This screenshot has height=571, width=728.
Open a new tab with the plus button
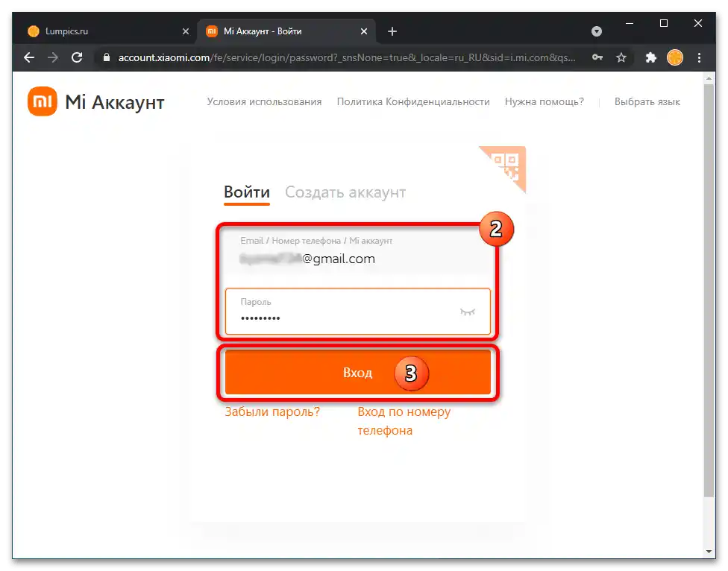392,31
